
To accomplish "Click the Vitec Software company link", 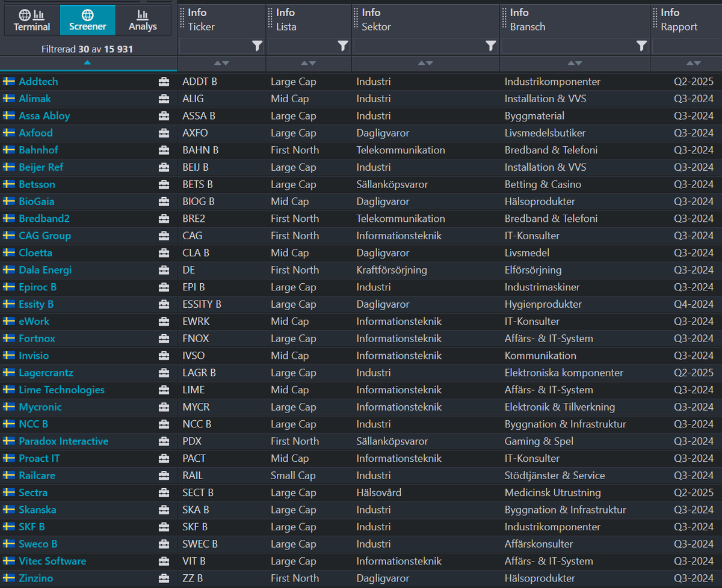I will tap(52, 562).
